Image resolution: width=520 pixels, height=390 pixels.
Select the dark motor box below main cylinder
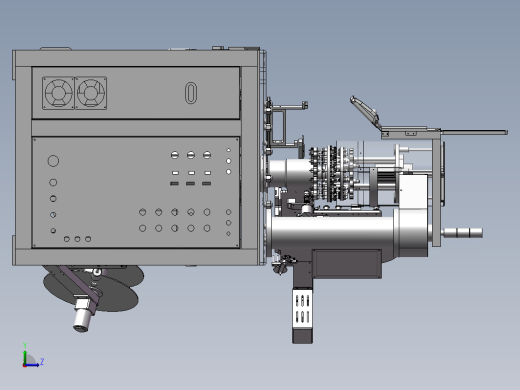(347, 264)
